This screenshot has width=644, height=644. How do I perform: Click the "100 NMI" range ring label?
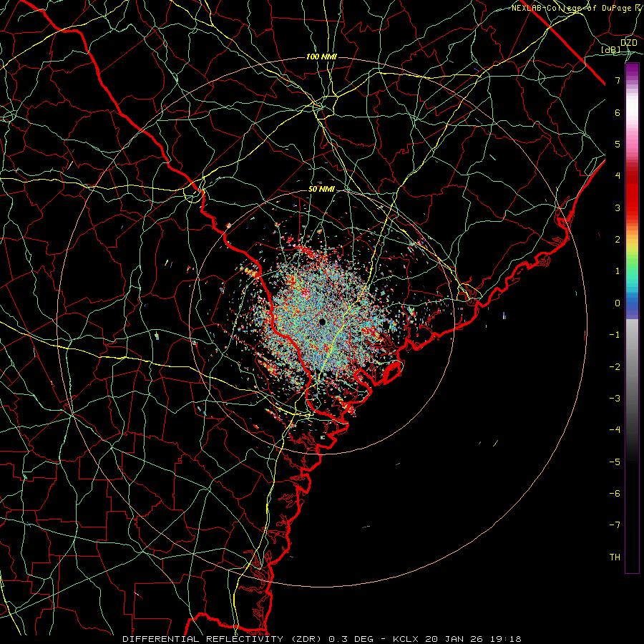point(321,57)
